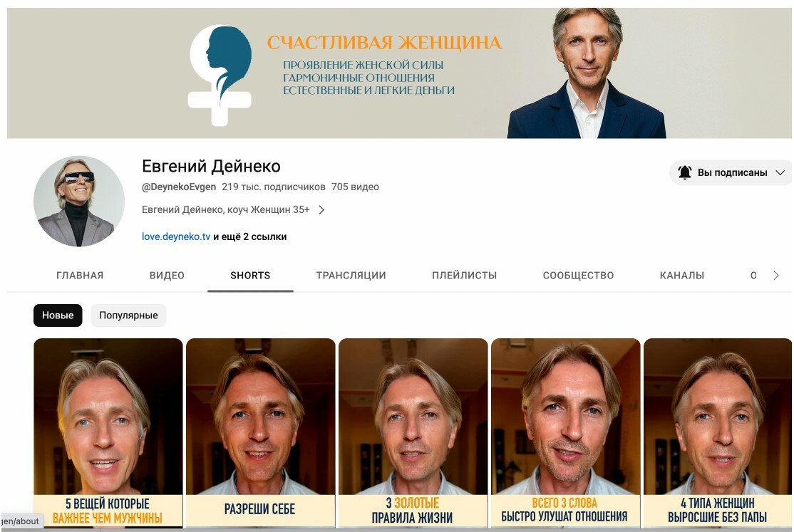This screenshot has height=532, width=794.
Task: Switch to the ГЛАВНАЯ tab
Action: click(80, 276)
